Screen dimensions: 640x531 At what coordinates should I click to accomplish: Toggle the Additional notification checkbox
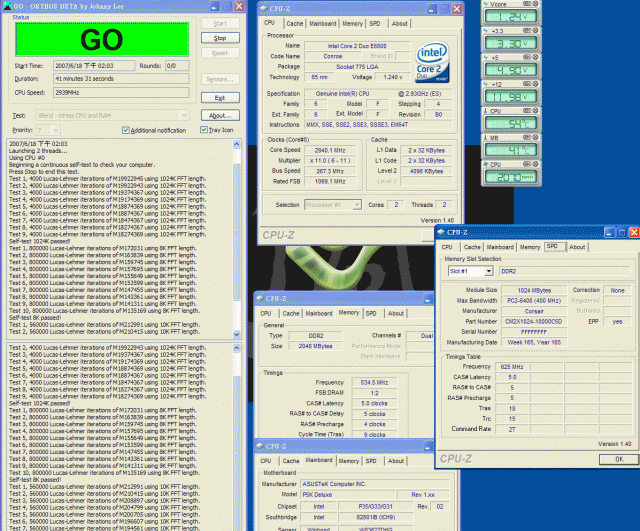[126, 130]
